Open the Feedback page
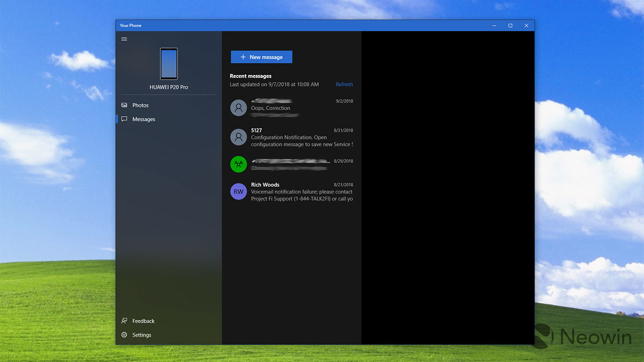The width and height of the screenshot is (644, 362). click(143, 321)
